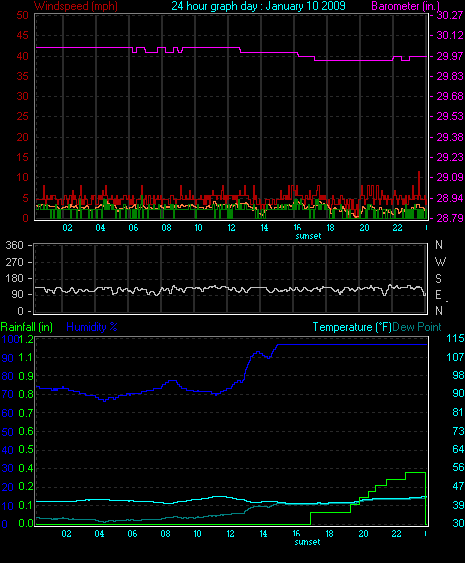Viewport: 465px width, 563px height.
Task: Select the 24 hour graph day title
Action: point(258,6)
